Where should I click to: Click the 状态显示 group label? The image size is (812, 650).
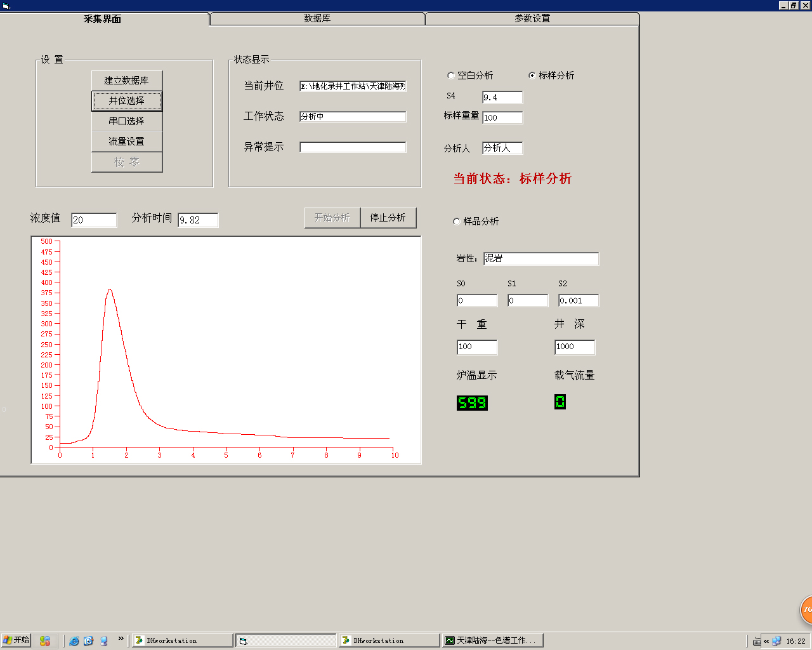click(252, 60)
